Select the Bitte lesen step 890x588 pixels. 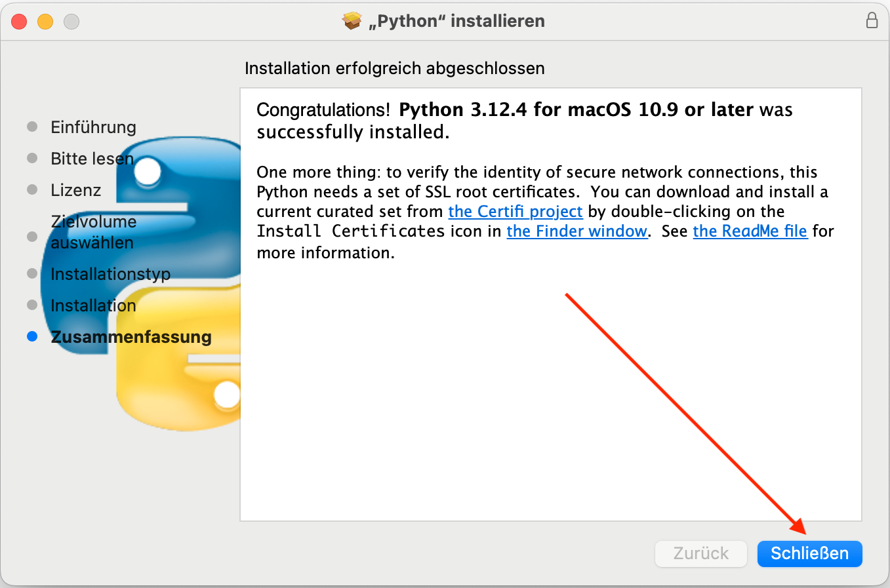(92, 158)
